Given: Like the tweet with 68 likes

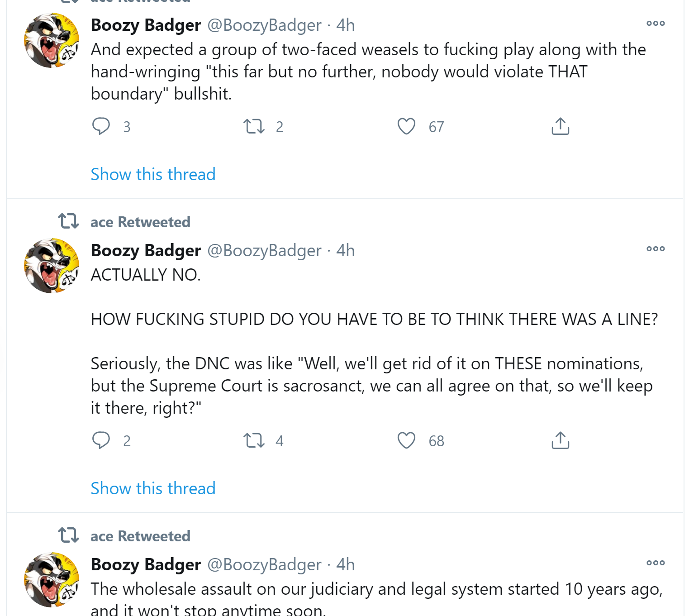Looking at the screenshot, I should pyautogui.click(x=406, y=440).
